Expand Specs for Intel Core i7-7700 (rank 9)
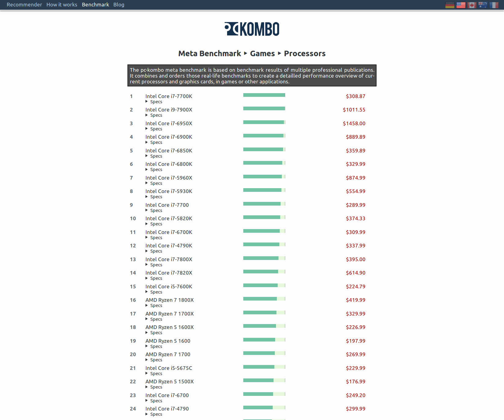 154,210
